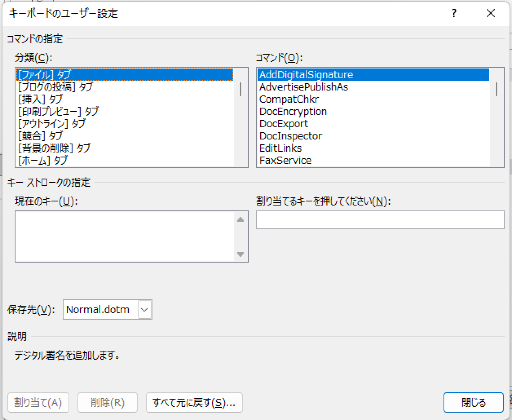This screenshot has width=512, height=420.
Task: Click the 閉じる button
Action: 474,402
